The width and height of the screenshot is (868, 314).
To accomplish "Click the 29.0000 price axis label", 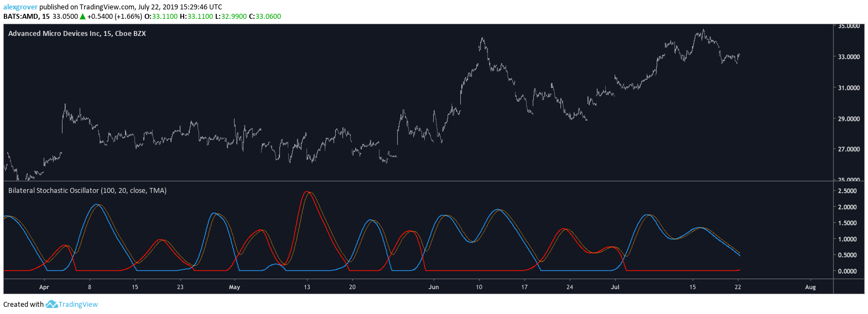I will (x=849, y=119).
